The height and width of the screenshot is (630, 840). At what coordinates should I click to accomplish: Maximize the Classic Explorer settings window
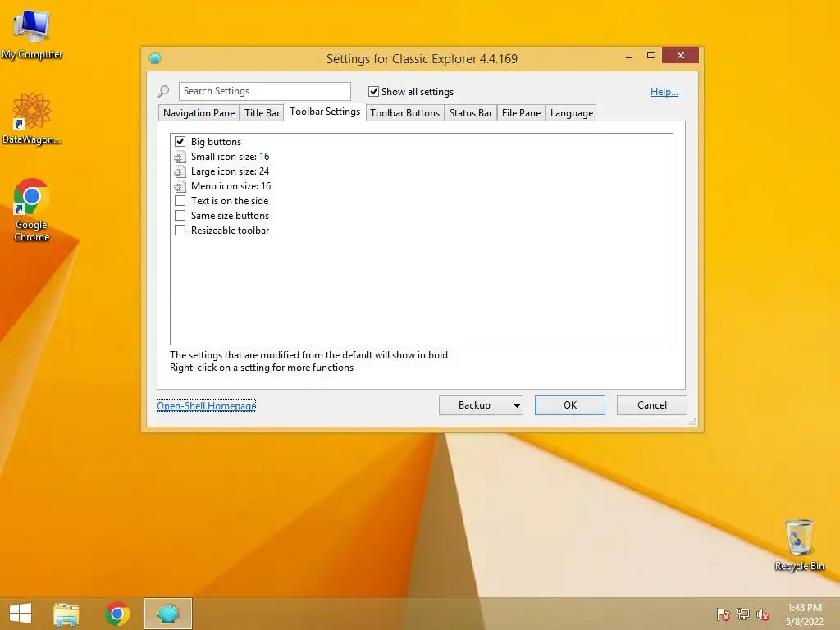pyautogui.click(x=651, y=56)
